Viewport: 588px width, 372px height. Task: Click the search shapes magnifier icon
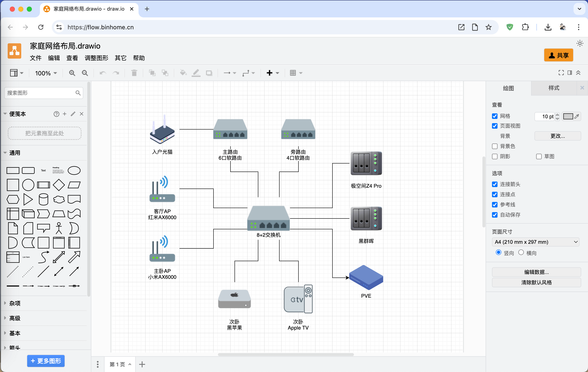78,93
